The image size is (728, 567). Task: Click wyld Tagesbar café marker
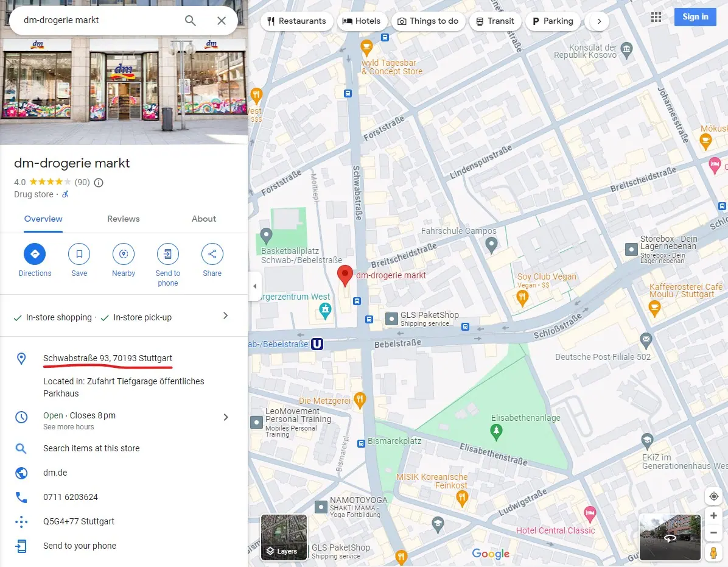click(x=367, y=48)
